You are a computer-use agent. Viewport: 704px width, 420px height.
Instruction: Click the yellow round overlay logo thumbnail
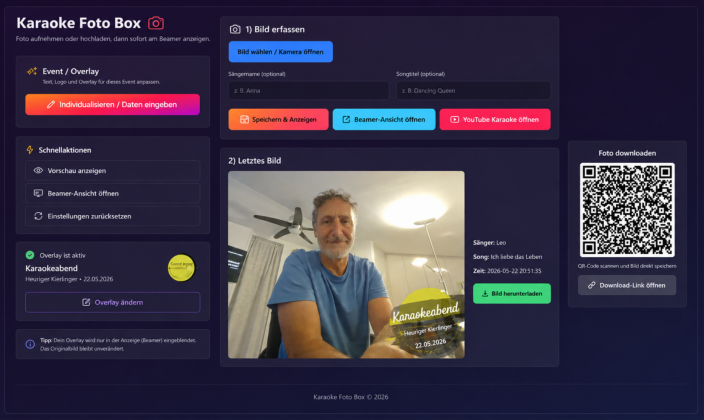point(181,268)
